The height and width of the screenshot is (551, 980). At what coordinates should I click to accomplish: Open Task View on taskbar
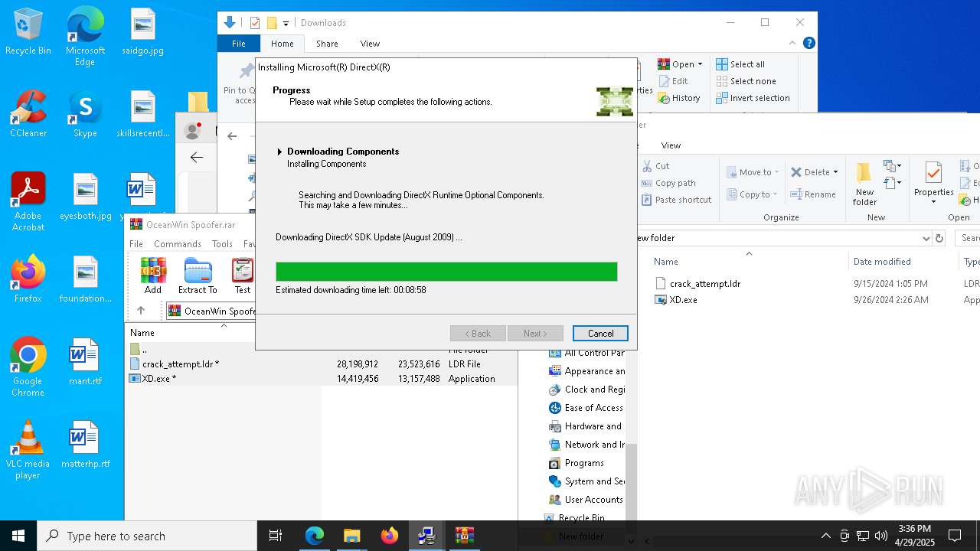[x=276, y=536]
